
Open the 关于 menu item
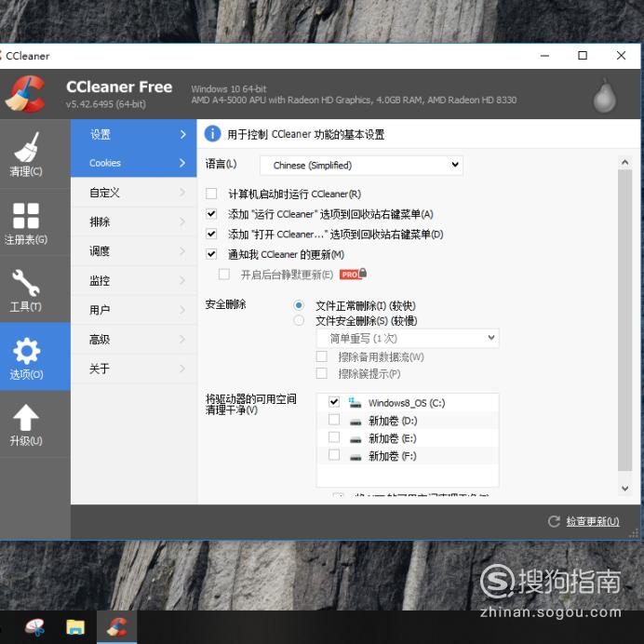pos(133,369)
